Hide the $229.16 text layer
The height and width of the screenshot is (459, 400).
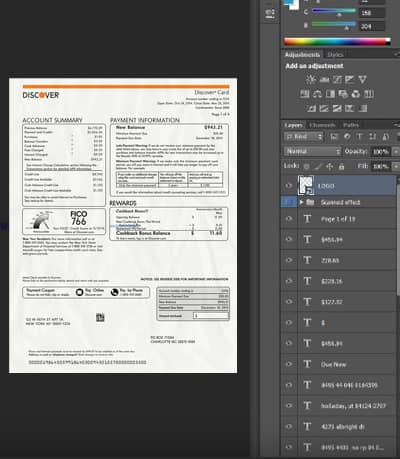pyautogui.click(x=289, y=281)
